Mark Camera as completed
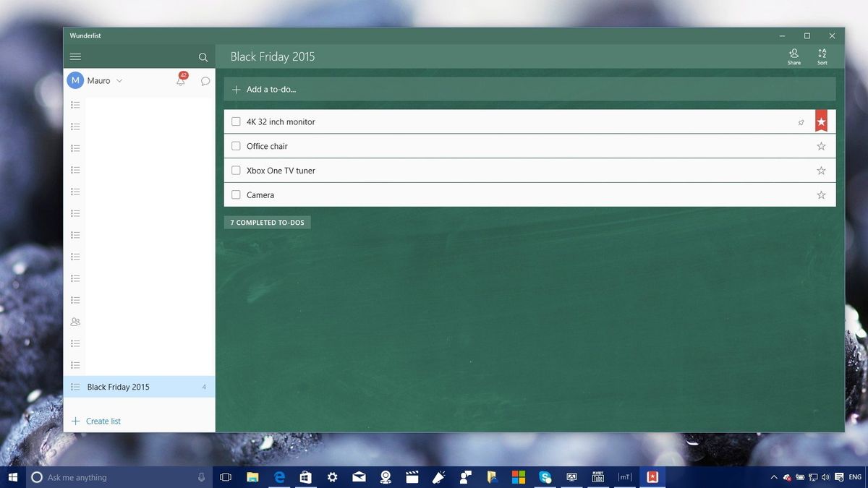The height and width of the screenshot is (488, 868). [236, 194]
